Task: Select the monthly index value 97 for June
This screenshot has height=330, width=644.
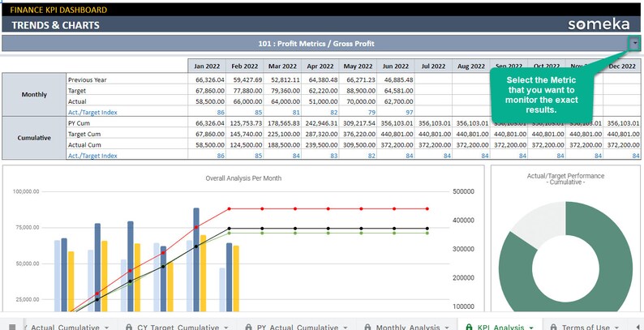Action: (396, 112)
